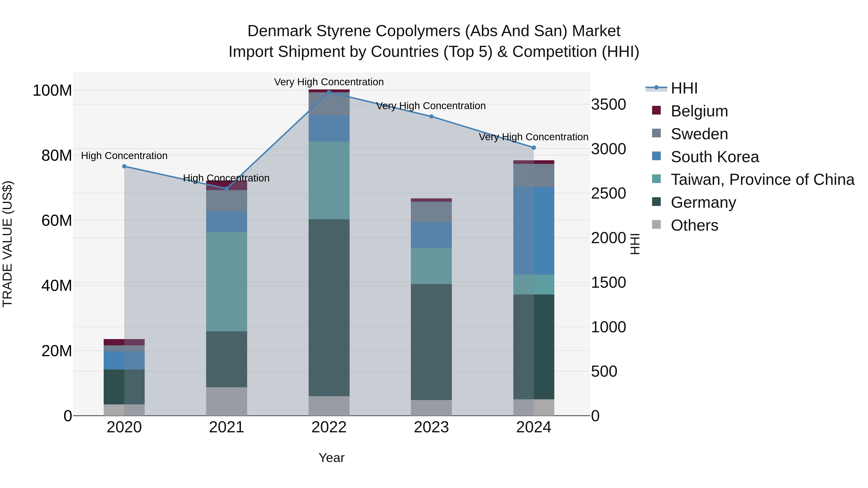
Task: Toggle Others series in the legend
Action: click(685, 225)
